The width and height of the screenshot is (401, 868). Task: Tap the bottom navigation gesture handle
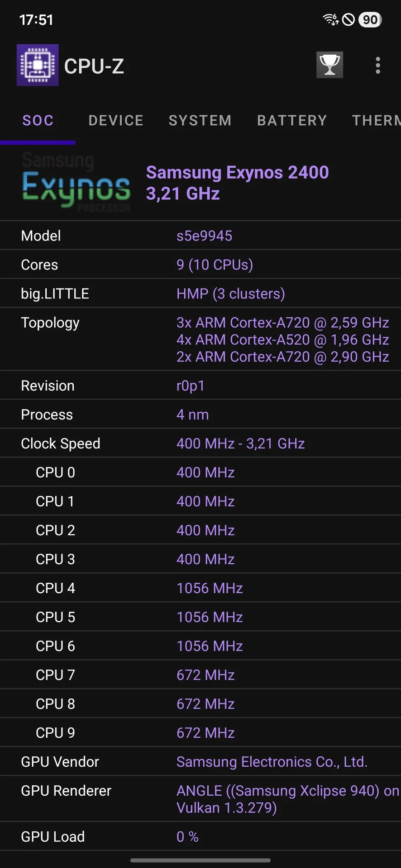point(200,860)
